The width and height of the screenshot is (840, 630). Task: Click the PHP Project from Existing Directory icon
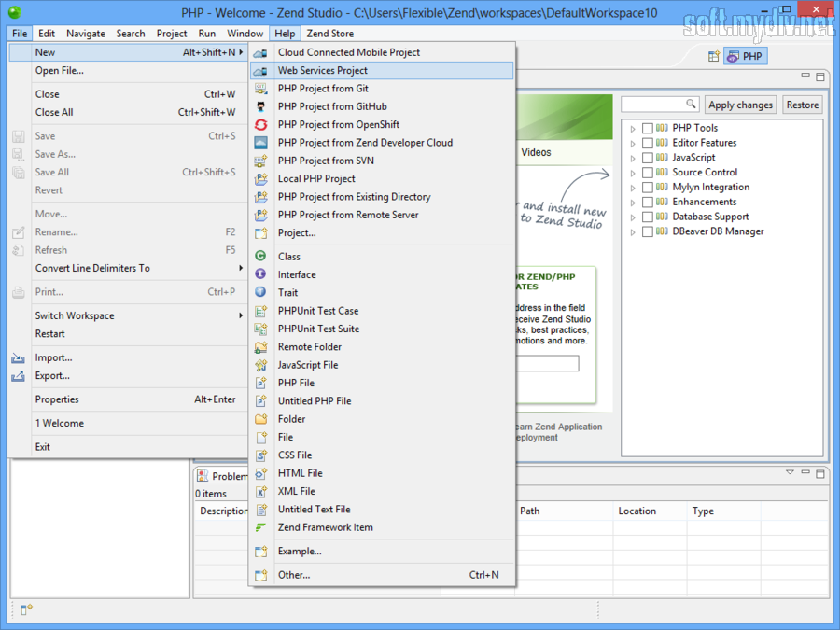pos(260,197)
